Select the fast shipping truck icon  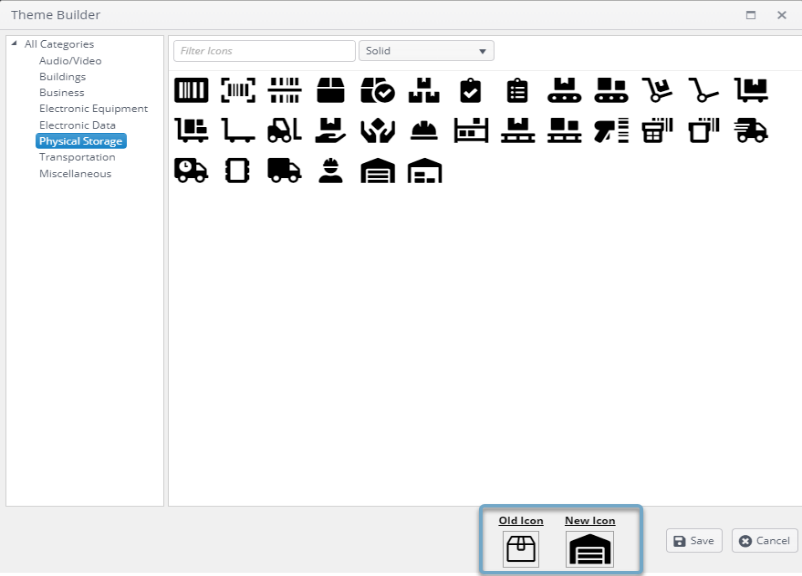pyautogui.click(x=751, y=130)
